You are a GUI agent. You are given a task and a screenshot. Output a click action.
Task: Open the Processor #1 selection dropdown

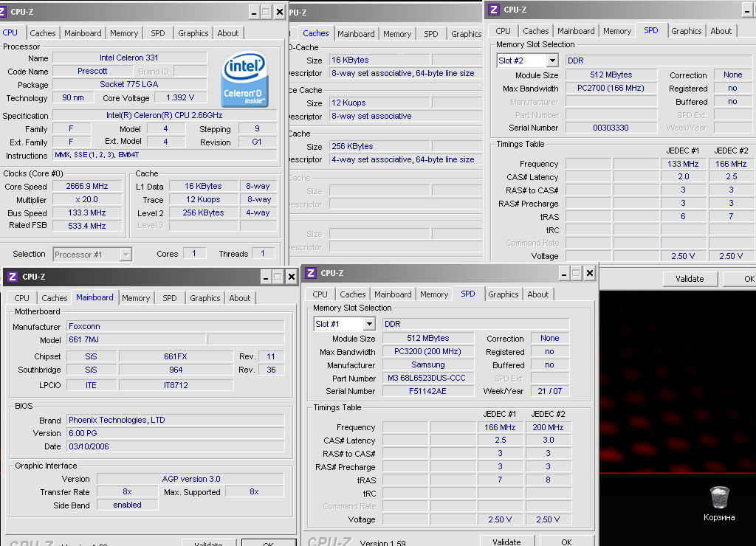(x=126, y=255)
